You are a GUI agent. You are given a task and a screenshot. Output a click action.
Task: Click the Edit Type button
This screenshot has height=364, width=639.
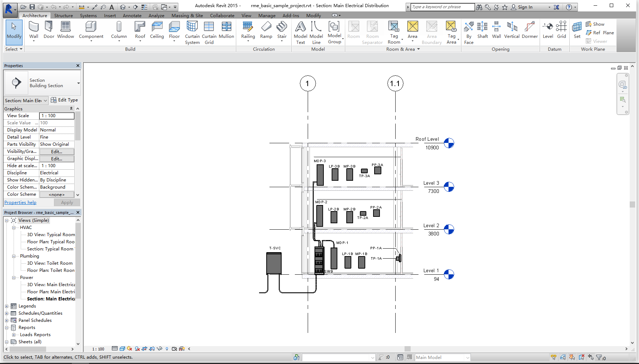(x=64, y=100)
